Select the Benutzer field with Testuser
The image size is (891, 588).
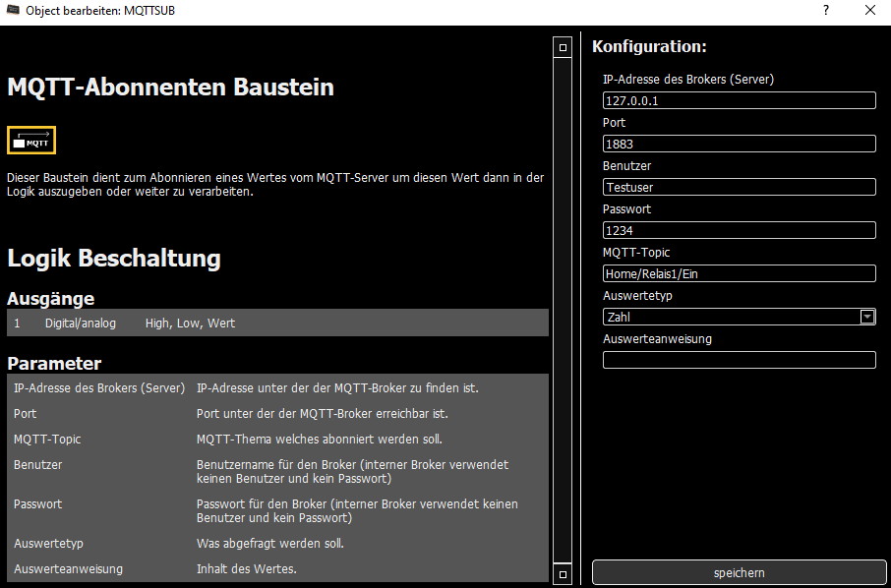(739, 187)
